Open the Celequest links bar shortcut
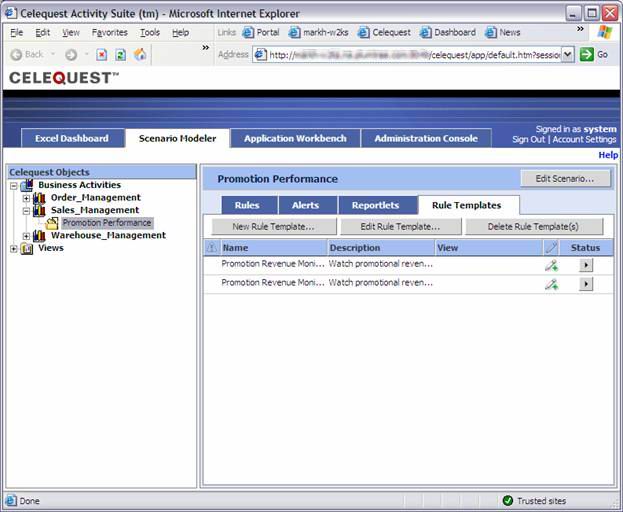The width and height of the screenshot is (623, 512). (384, 33)
